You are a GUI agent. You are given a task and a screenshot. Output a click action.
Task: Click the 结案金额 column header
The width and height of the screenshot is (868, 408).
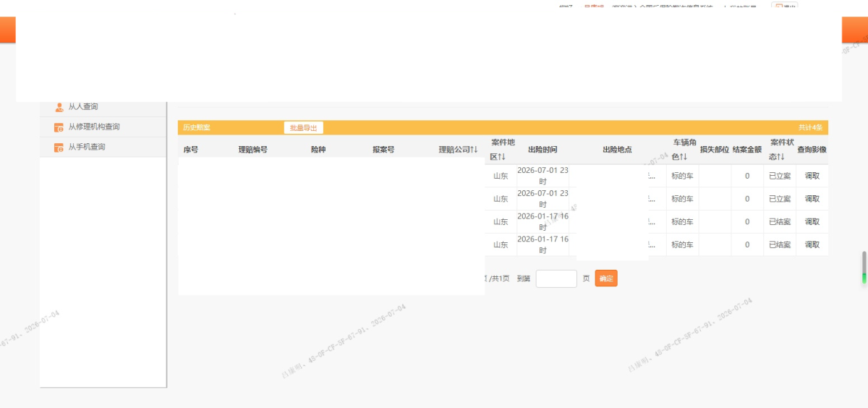747,150
